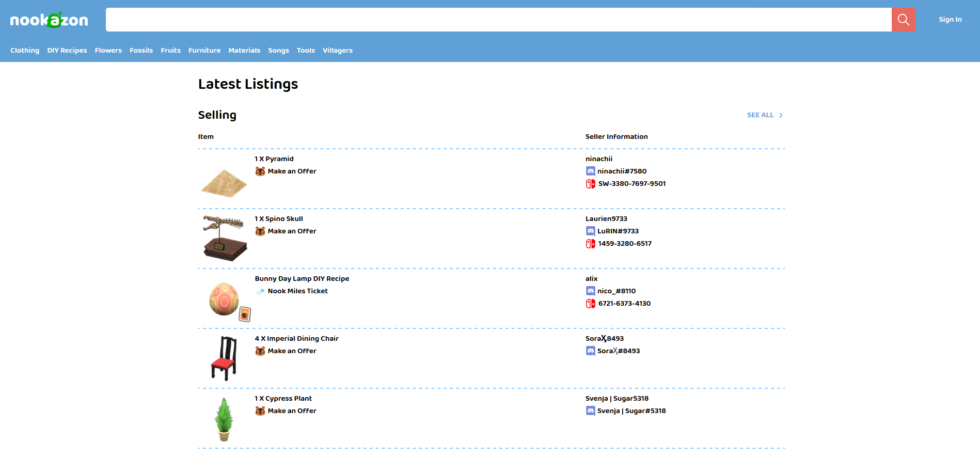The height and width of the screenshot is (473, 980).
Task: Click the red search magnifier button
Action: click(x=903, y=20)
